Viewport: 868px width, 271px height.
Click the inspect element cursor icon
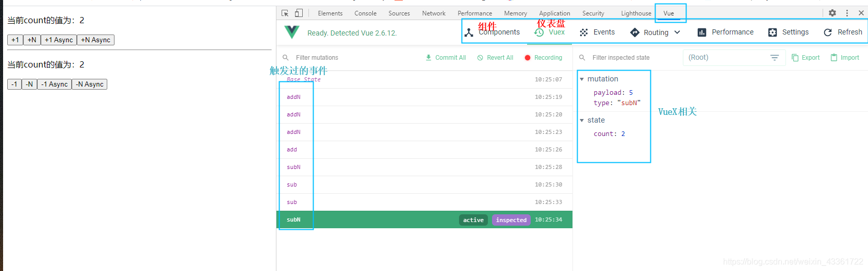285,13
